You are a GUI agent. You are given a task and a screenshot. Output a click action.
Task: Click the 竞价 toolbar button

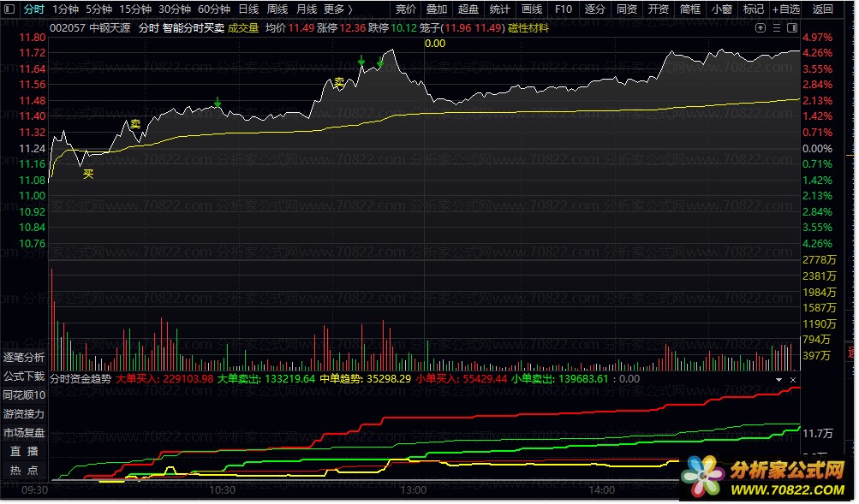tap(405, 9)
